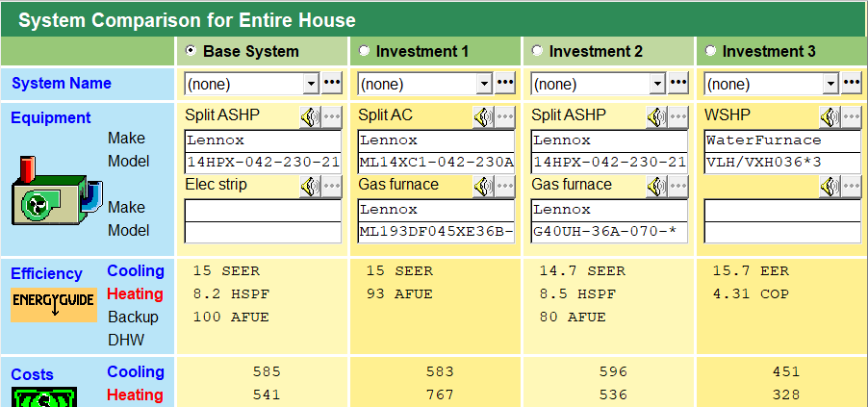
Task: Click Base System 100 AFUE value
Action: tap(231, 318)
